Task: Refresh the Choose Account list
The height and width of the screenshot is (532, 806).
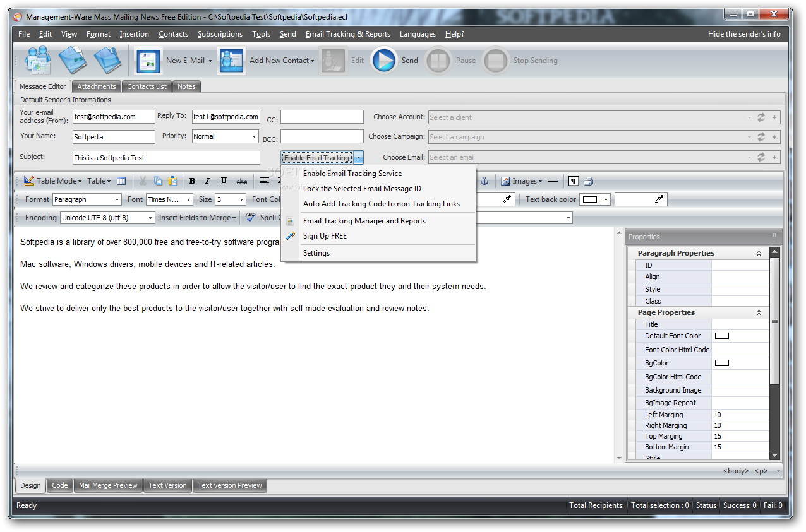Action: pyautogui.click(x=761, y=117)
